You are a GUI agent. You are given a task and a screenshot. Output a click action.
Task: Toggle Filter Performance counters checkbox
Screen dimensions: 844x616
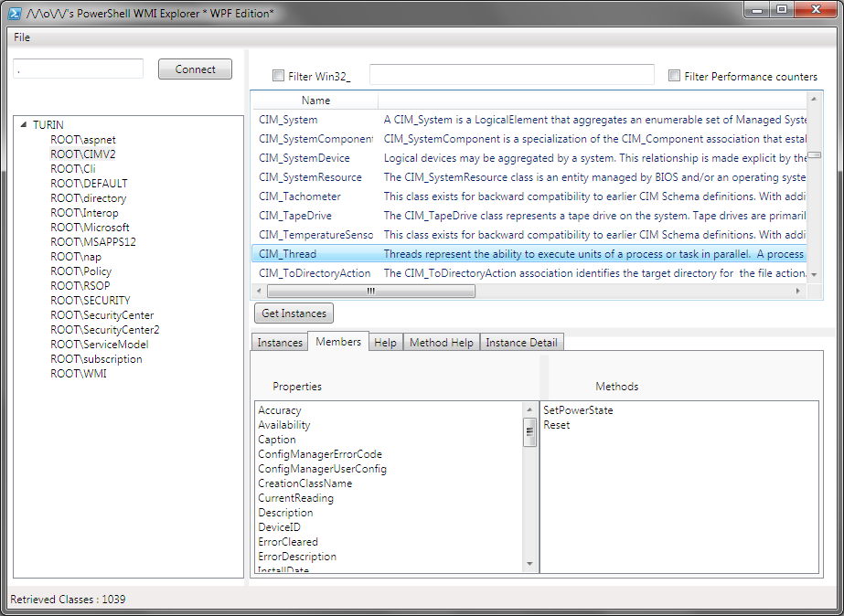coord(675,76)
